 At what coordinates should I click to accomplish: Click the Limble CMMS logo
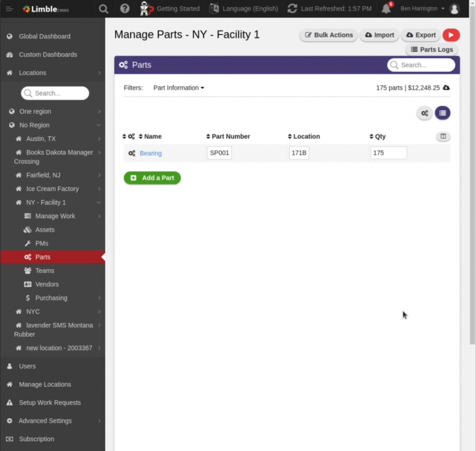tap(46, 9)
